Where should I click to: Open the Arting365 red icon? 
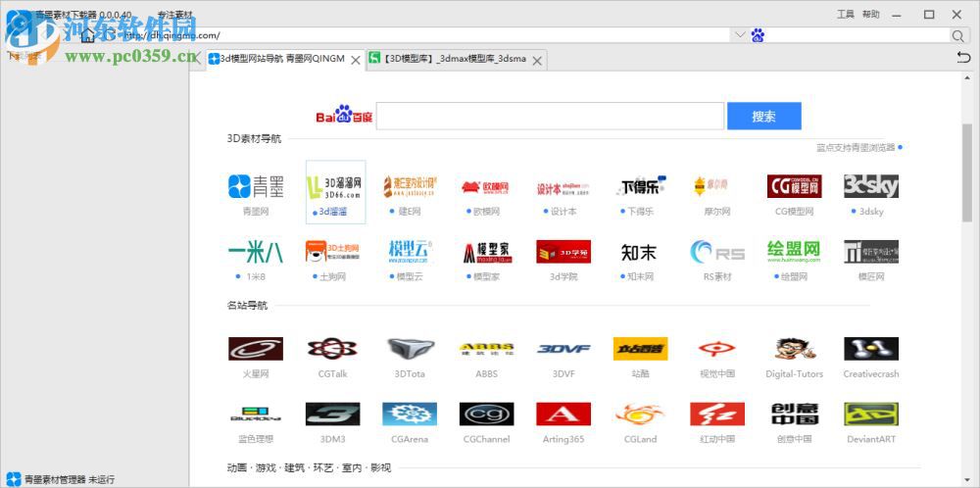[563, 414]
